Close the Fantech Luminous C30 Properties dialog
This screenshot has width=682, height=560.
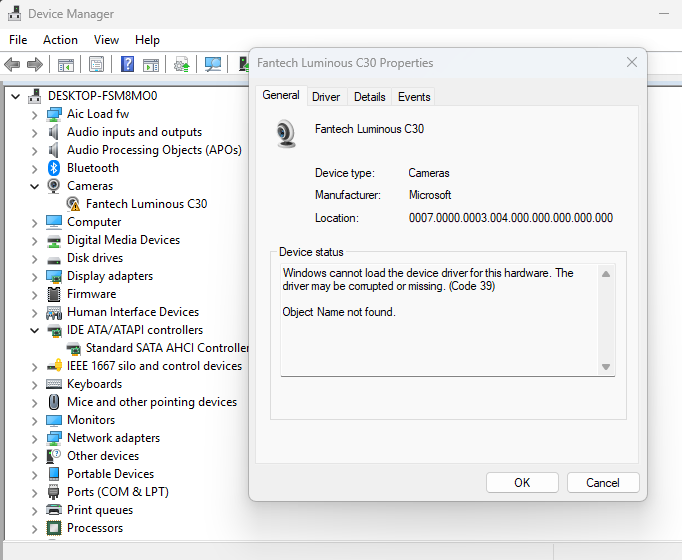[632, 63]
